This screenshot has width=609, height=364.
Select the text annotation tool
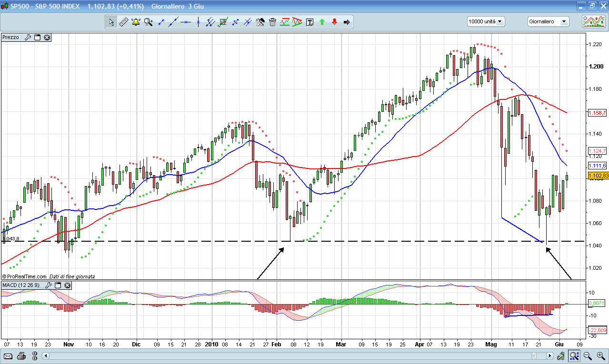click(x=309, y=22)
